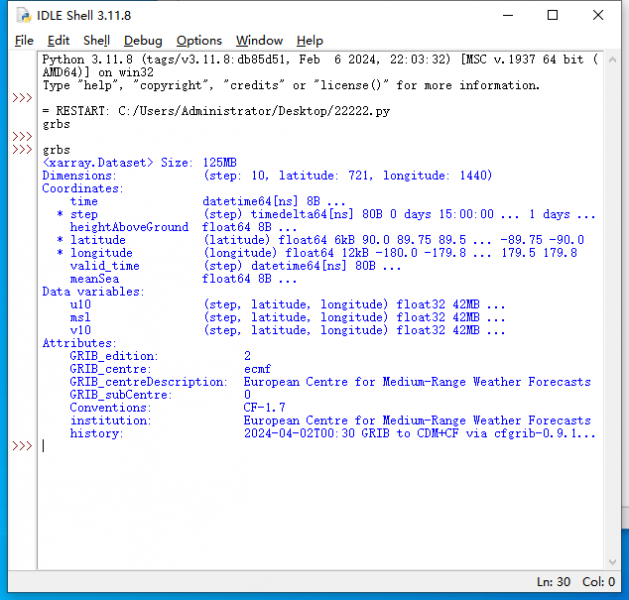
Task: Click the xarray.Dataset output header text
Action: (98, 162)
